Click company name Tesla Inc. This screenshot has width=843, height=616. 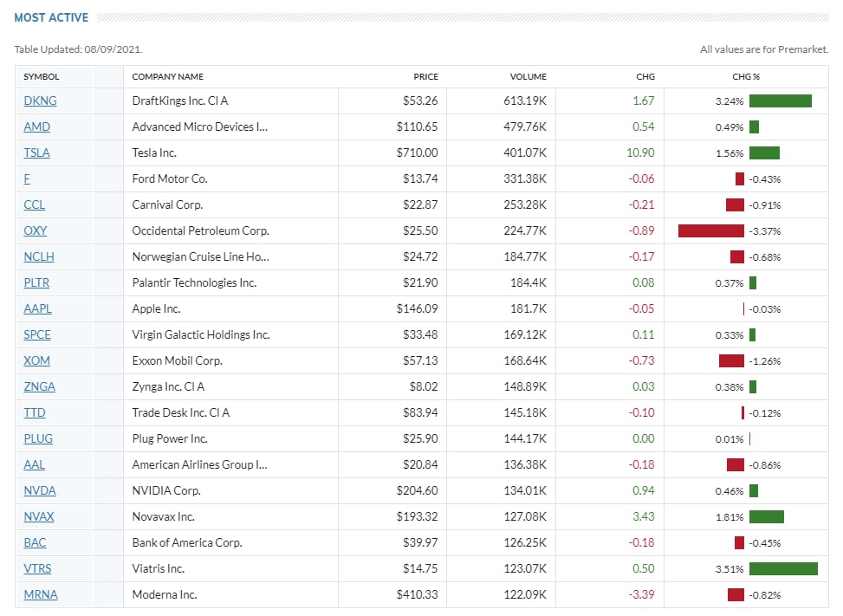pos(154,153)
